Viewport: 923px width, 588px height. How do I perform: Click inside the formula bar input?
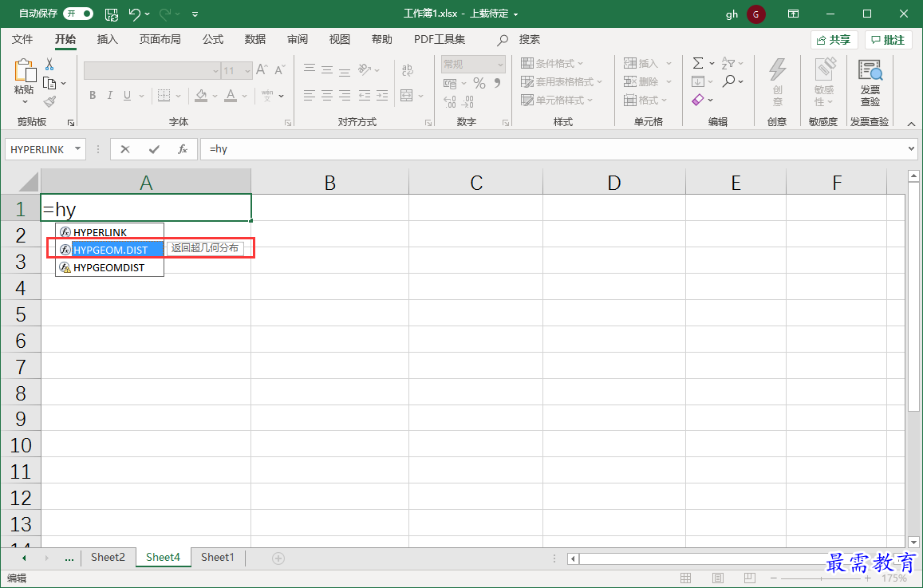554,149
